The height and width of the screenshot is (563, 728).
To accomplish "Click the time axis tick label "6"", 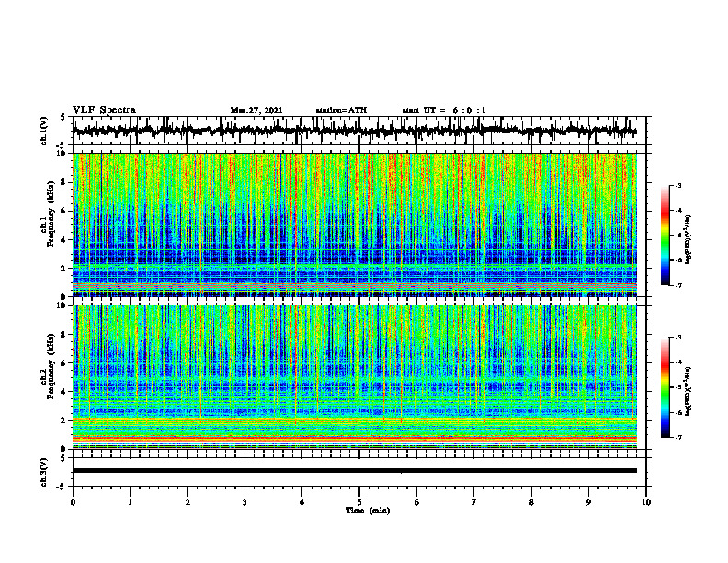I will click(x=417, y=502).
